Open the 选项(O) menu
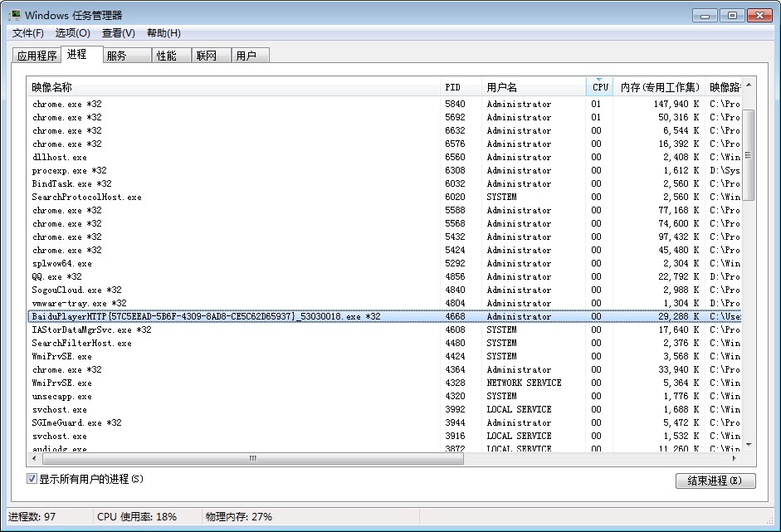 [x=73, y=33]
